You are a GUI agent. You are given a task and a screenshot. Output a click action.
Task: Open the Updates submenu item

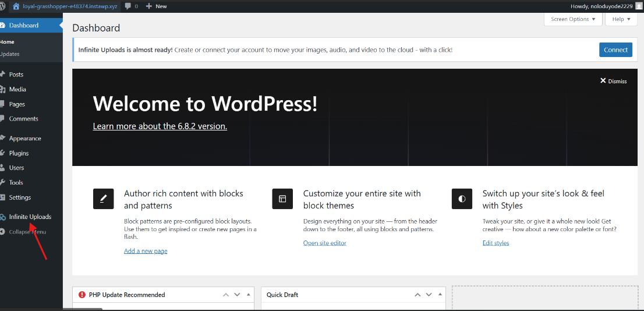[x=10, y=54]
